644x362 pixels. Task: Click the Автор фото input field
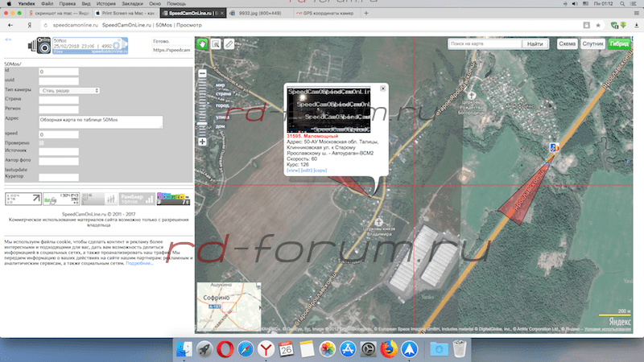(59, 161)
